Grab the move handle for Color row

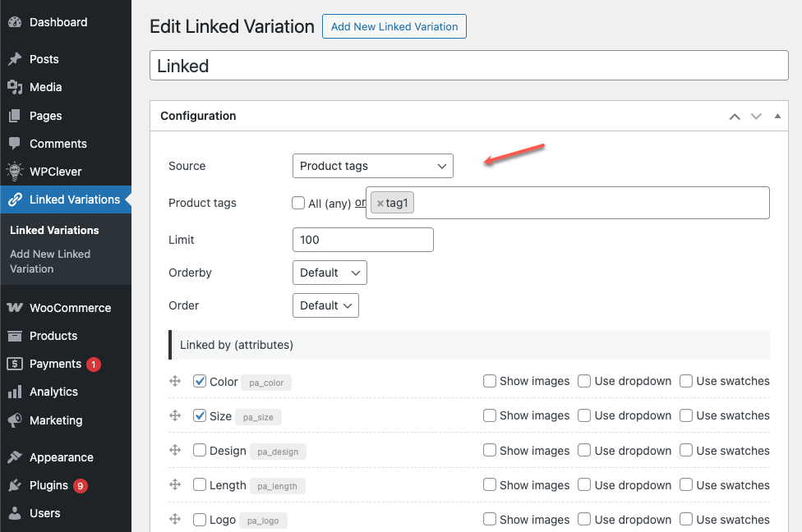tap(175, 381)
